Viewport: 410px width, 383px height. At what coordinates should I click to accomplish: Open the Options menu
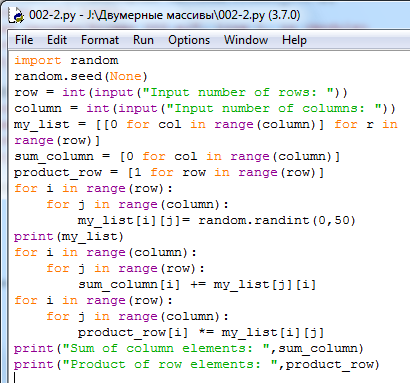(189, 40)
